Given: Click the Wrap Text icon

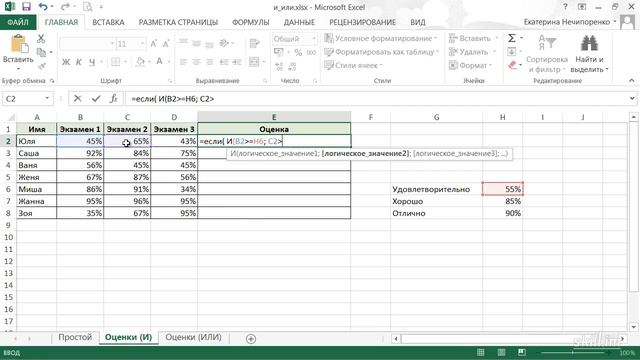Looking at the screenshot, I should tap(254, 43).
